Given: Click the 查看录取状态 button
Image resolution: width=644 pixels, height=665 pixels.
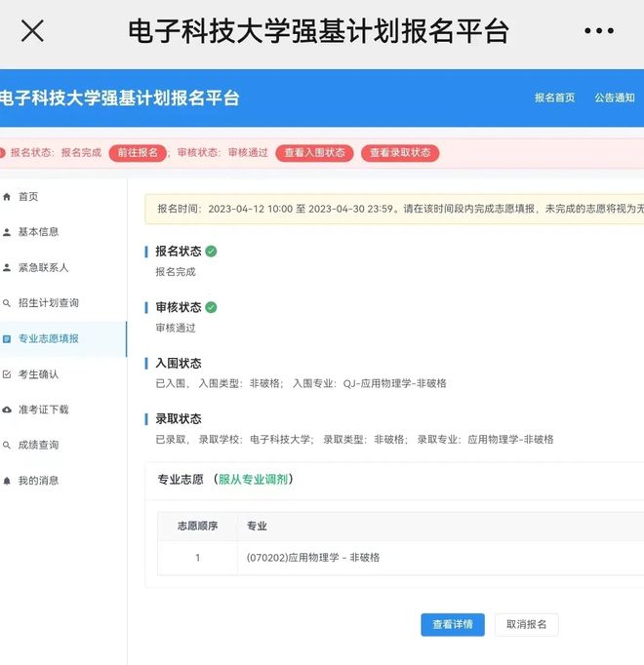Looking at the screenshot, I should pyautogui.click(x=400, y=153).
